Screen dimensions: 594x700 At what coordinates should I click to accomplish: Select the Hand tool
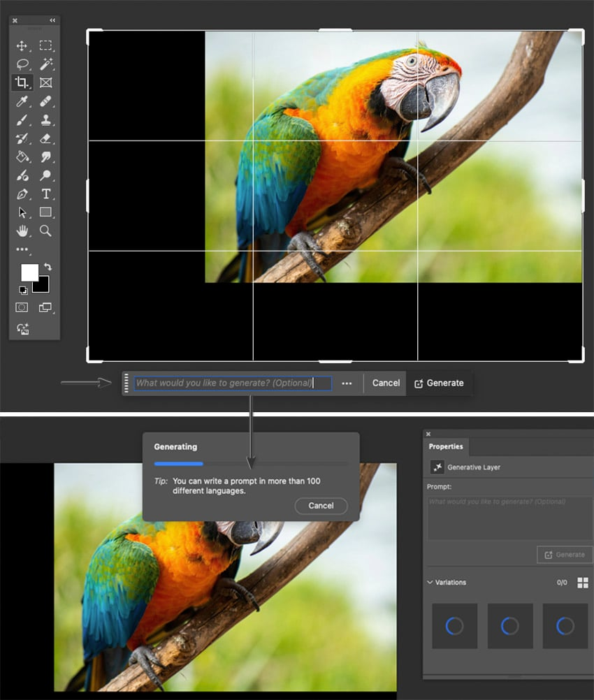tap(22, 230)
